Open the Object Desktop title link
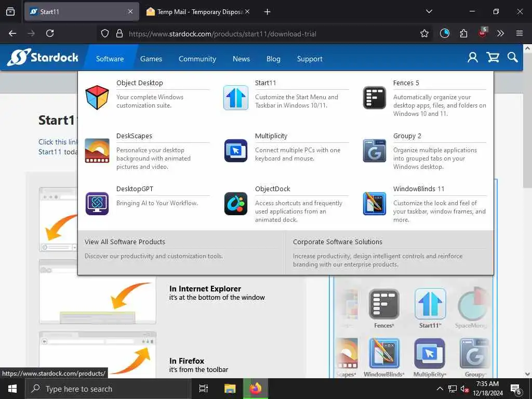The image size is (532, 399). [x=139, y=83]
